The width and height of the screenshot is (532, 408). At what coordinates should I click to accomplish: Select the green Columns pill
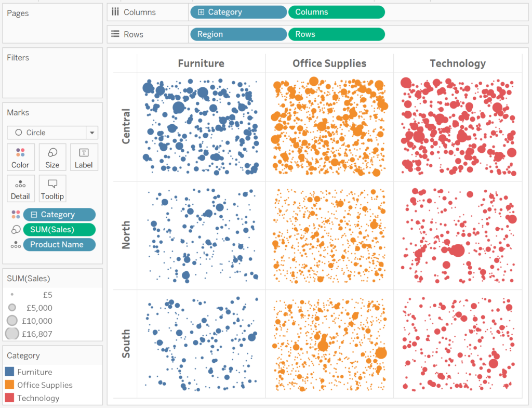(337, 12)
